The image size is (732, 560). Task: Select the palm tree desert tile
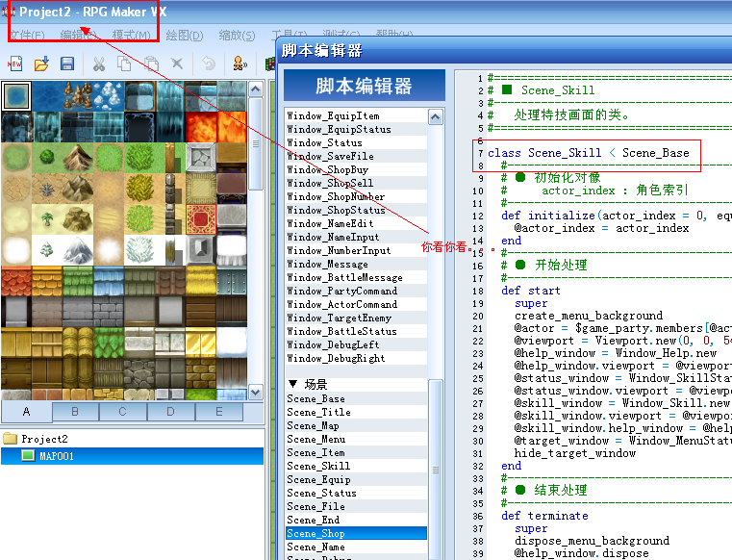tap(47, 219)
